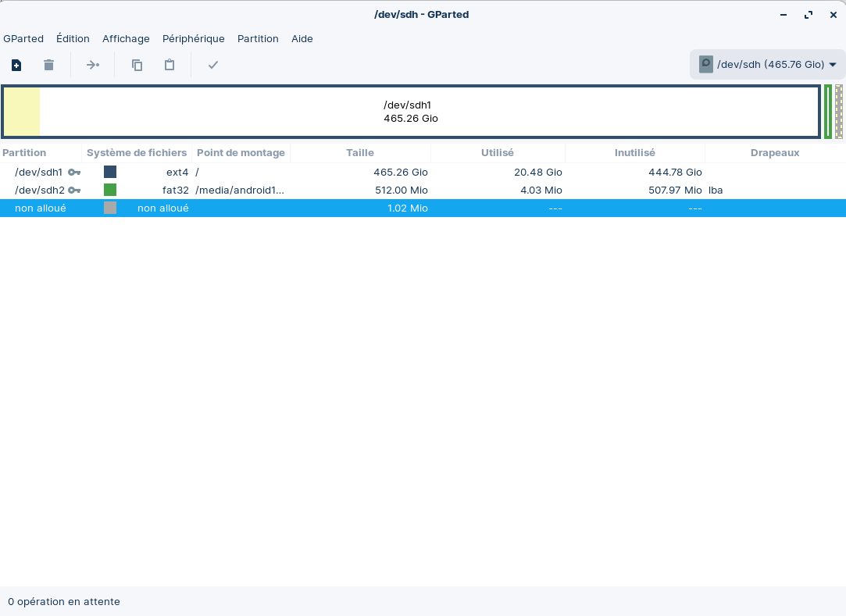Click the Système de fichiers column header
This screenshot has height=616, width=846.
[x=137, y=153]
